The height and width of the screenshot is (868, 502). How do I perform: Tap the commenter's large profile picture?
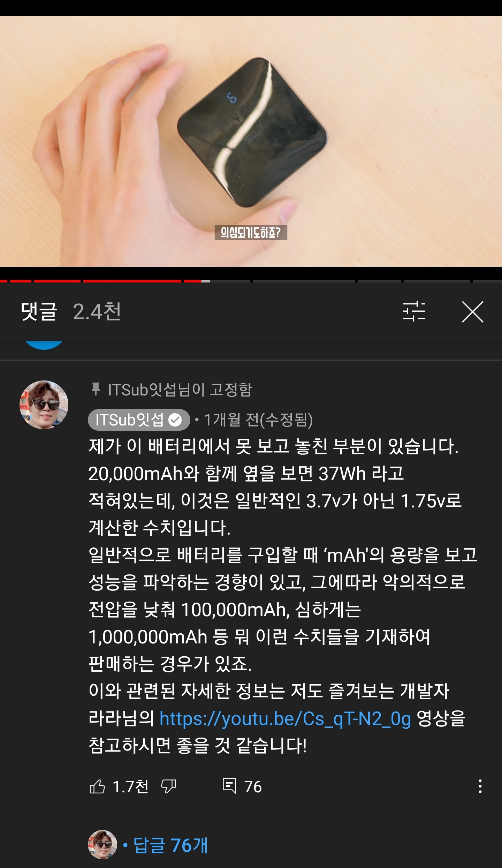pos(44,405)
